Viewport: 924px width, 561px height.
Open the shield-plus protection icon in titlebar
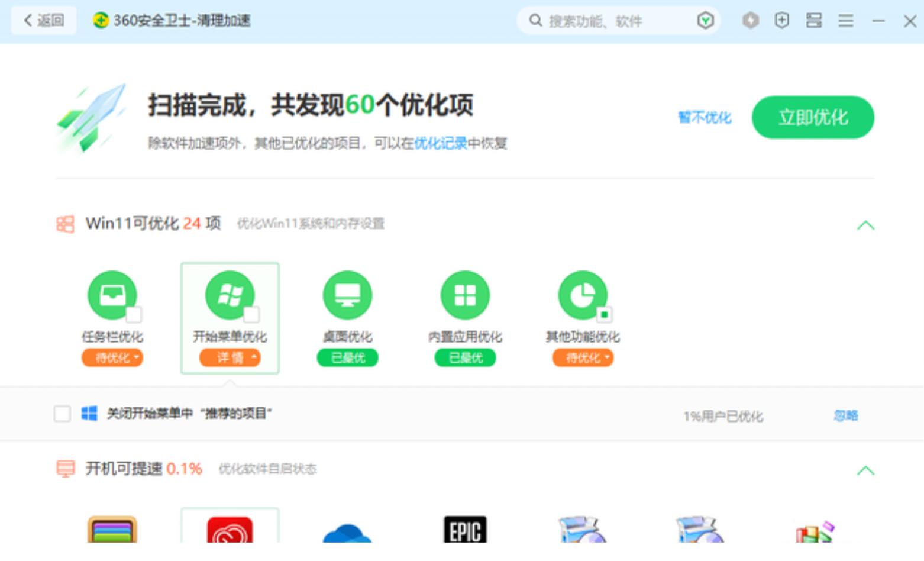pyautogui.click(x=782, y=20)
